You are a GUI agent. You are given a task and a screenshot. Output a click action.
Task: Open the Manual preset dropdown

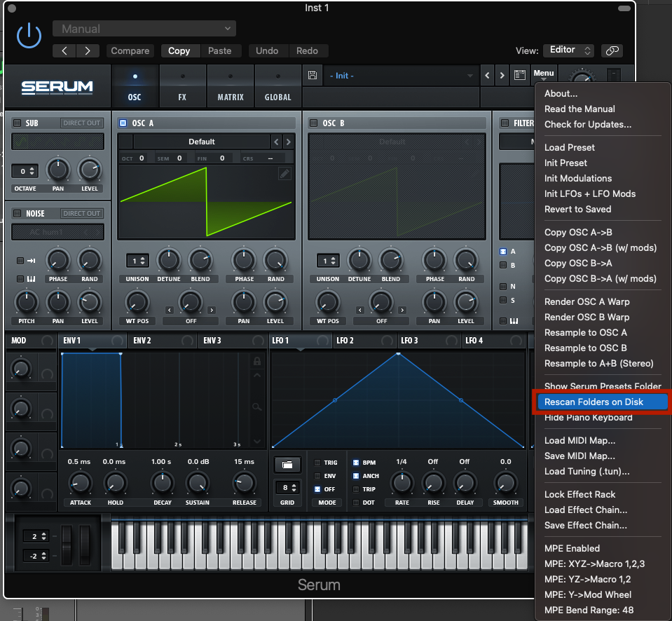(x=144, y=29)
